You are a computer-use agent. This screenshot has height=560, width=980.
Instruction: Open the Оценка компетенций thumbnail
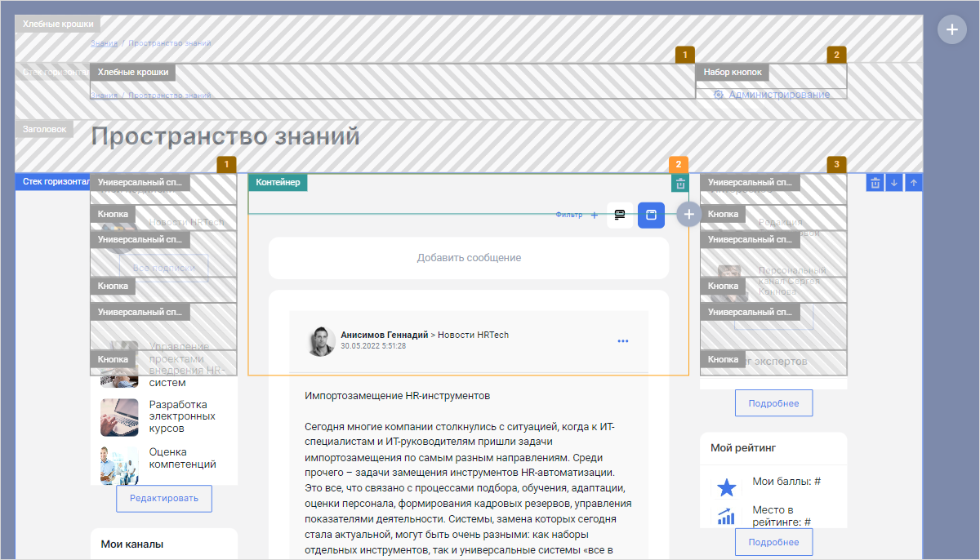119,464
